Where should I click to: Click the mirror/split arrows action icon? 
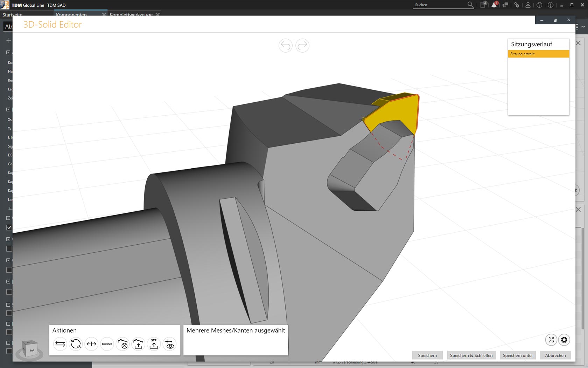click(91, 344)
